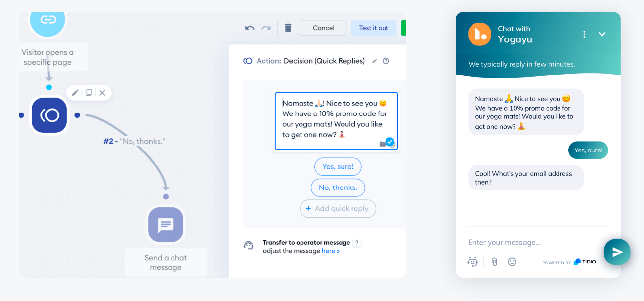The width and height of the screenshot is (644, 301).
Task: Click the operator headset icon
Action: 249,246
